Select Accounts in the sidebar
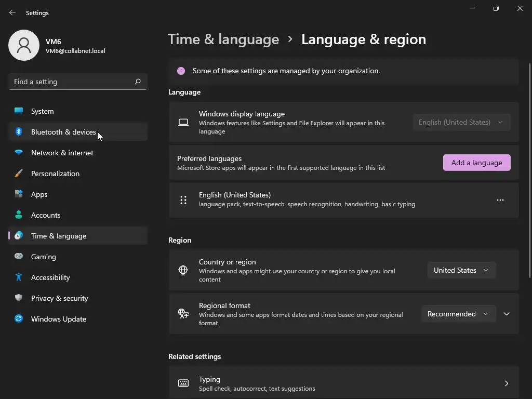Image resolution: width=532 pixels, height=399 pixels. tap(46, 215)
